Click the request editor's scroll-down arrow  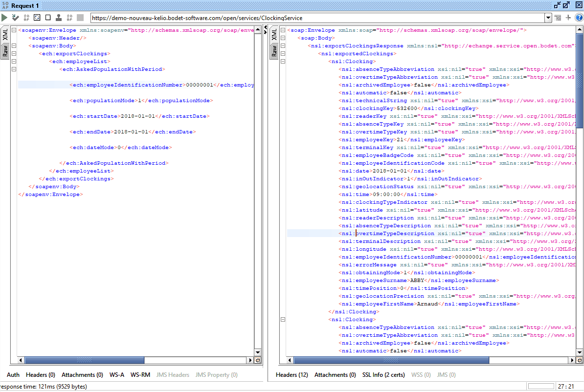[258, 352]
